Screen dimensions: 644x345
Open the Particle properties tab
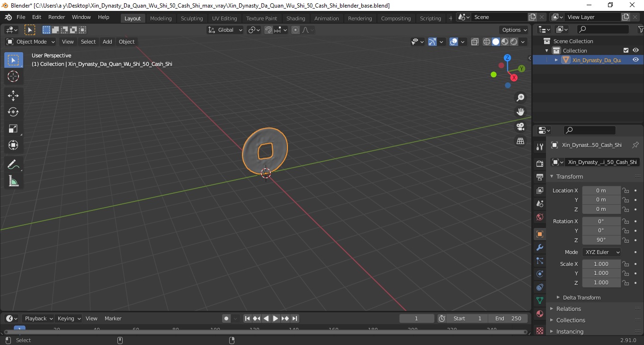pos(540,261)
